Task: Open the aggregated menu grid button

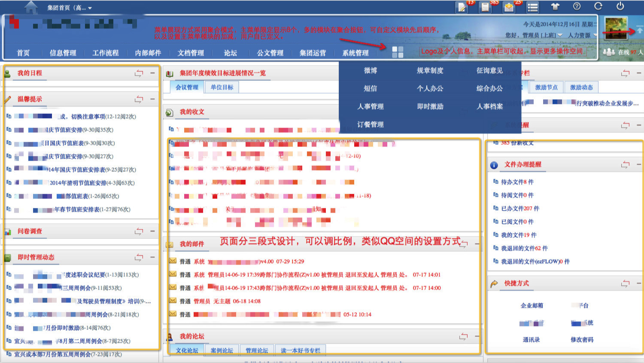Action: 398,52
